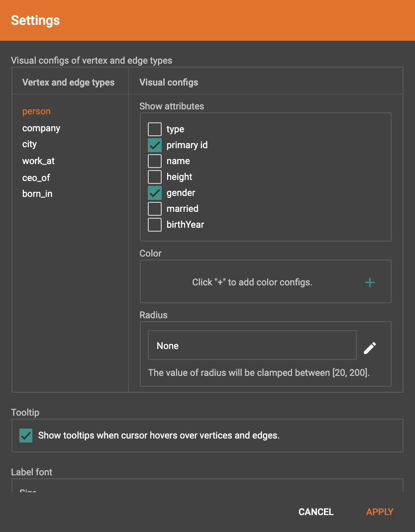Select the work_at edge type

coord(38,161)
